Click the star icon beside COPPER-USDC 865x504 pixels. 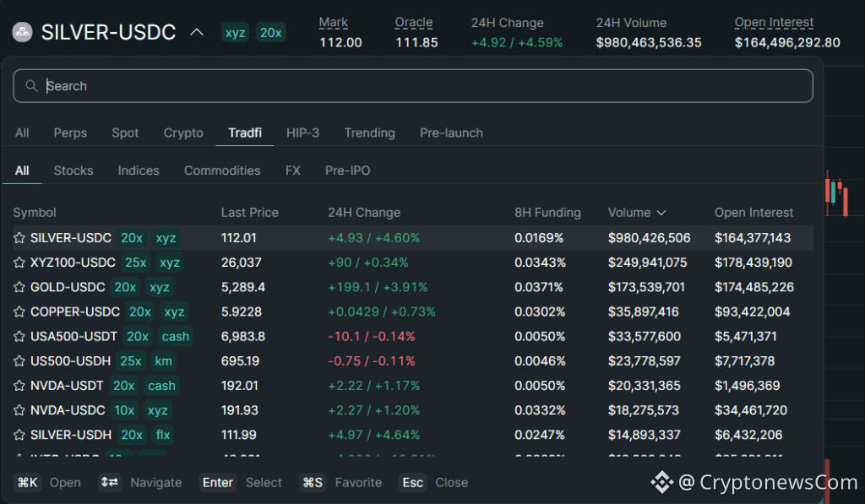18,312
